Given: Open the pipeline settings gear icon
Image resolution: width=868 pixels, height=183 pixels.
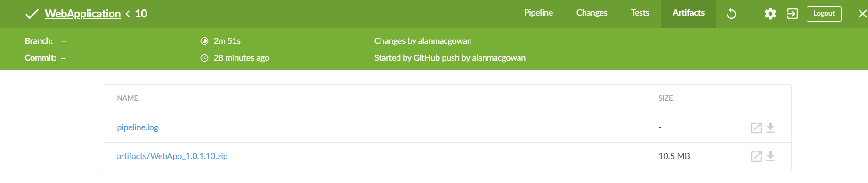Looking at the screenshot, I should pyautogui.click(x=771, y=14).
